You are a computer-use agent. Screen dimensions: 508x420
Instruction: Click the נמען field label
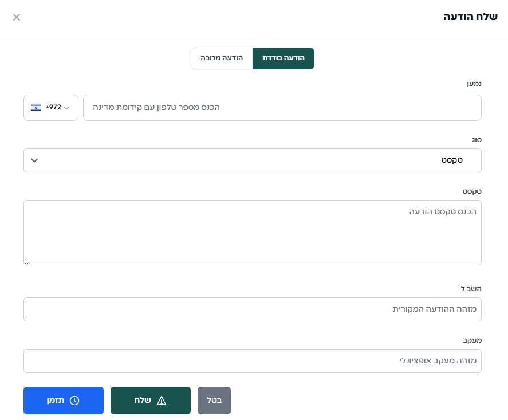coord(474,84)
